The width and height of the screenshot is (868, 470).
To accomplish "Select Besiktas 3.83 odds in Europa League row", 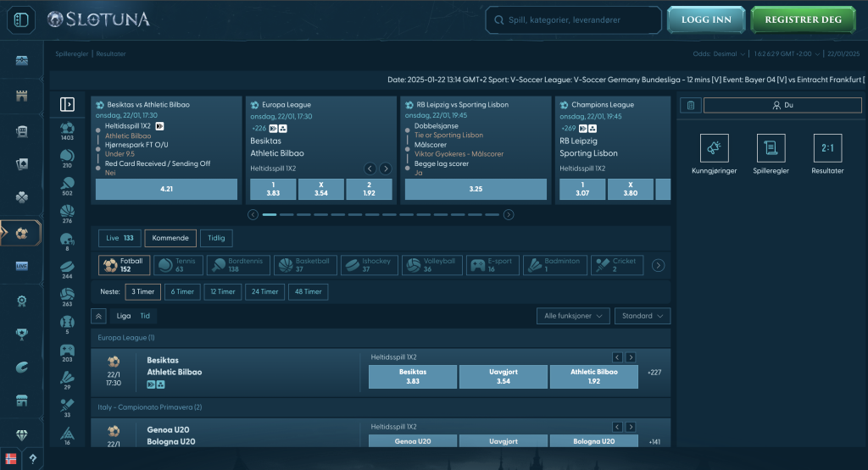I will [413, 377].
